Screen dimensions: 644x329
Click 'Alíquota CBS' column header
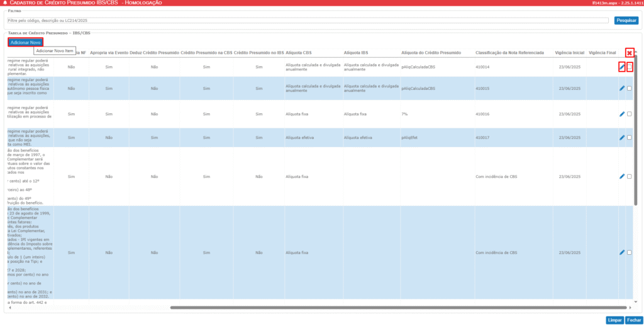[x=299, y=52]
